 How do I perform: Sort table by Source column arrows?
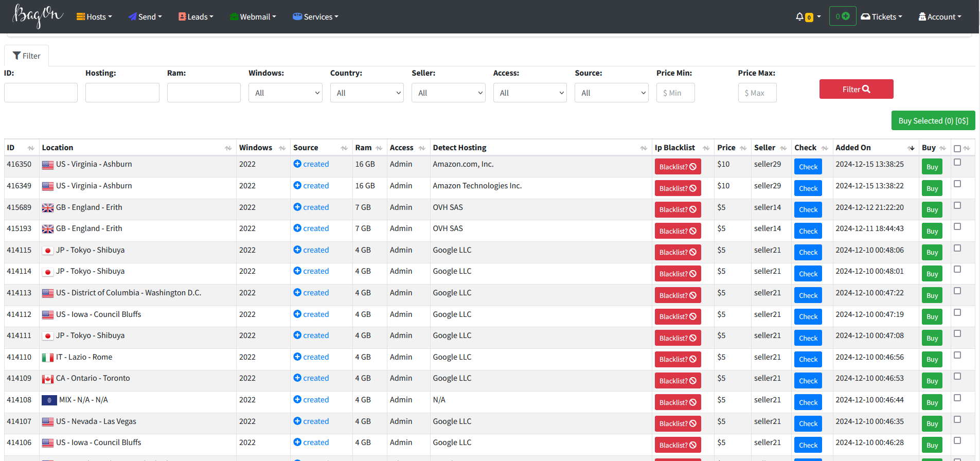[344, 148]
